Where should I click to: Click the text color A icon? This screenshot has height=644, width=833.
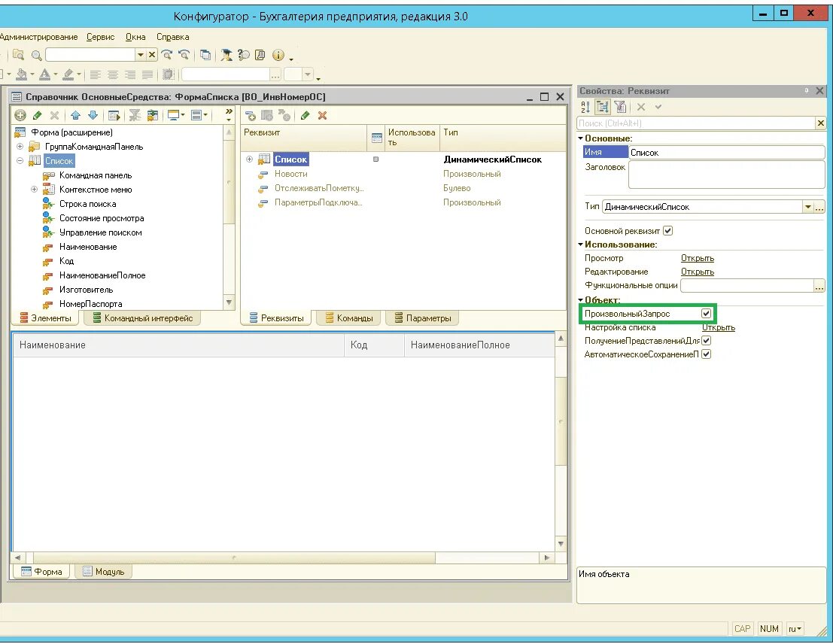[x=44, y=74]
